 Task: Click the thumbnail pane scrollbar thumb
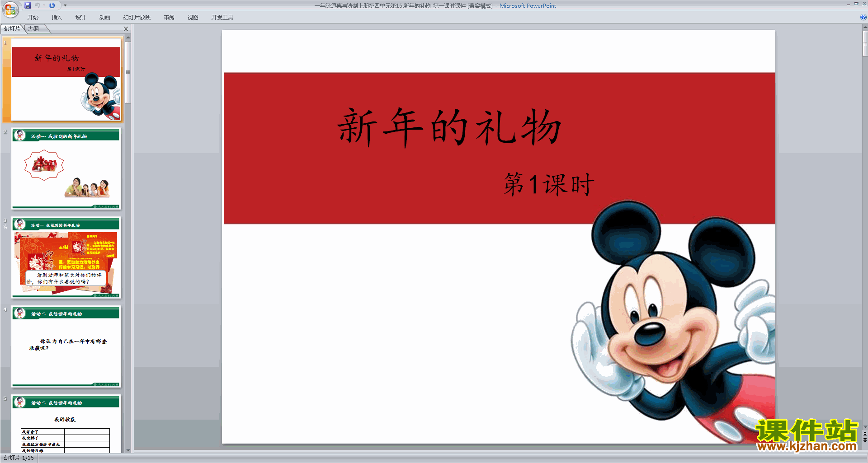[128, 72]
